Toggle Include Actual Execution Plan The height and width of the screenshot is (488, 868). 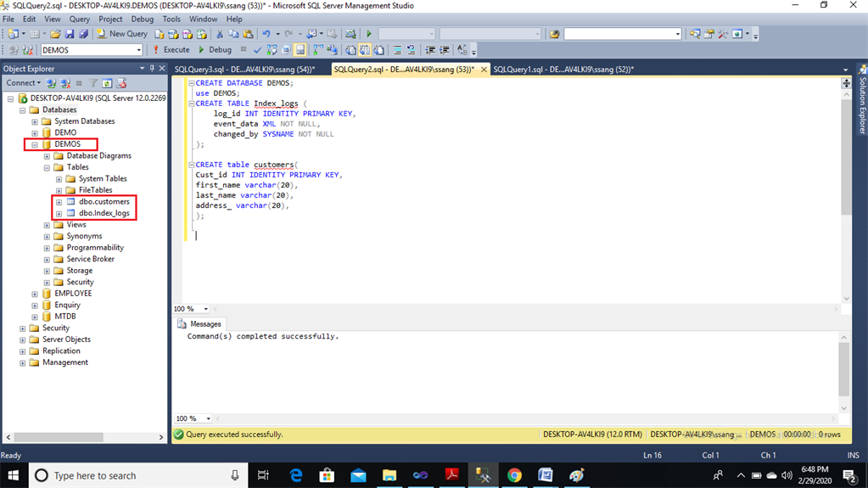(x=318, y=50)
